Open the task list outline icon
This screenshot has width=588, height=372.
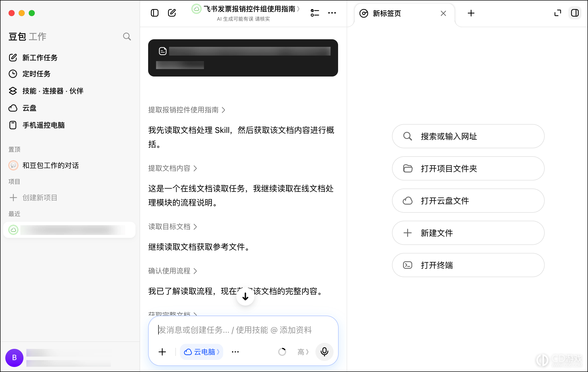coord(315,13)
